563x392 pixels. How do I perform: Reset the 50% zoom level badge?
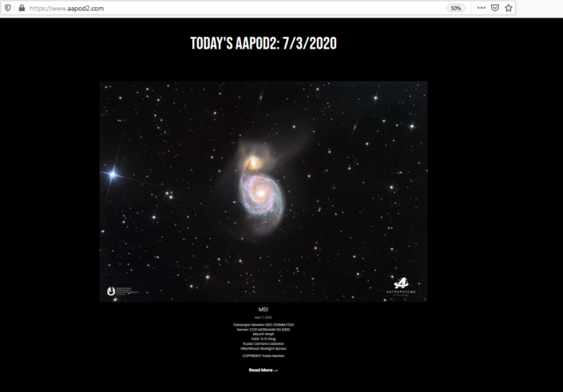coord(456,8)
